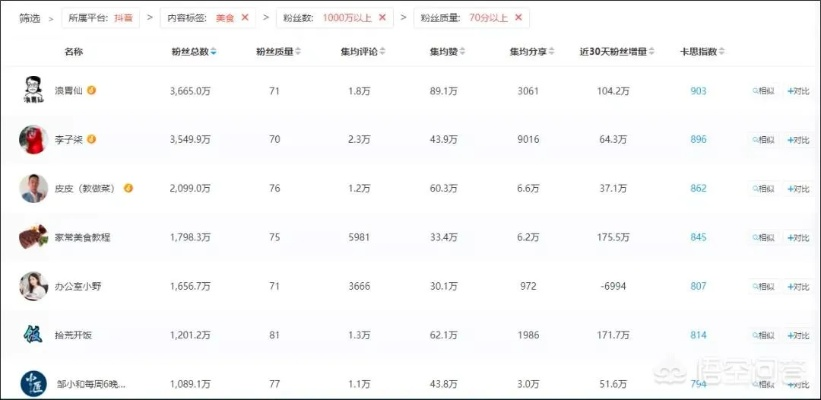The width and height of the screenshot is (821, 400).
Task: Sort by 粉丝总数 column arrow
Action: [x=213, y=51]
